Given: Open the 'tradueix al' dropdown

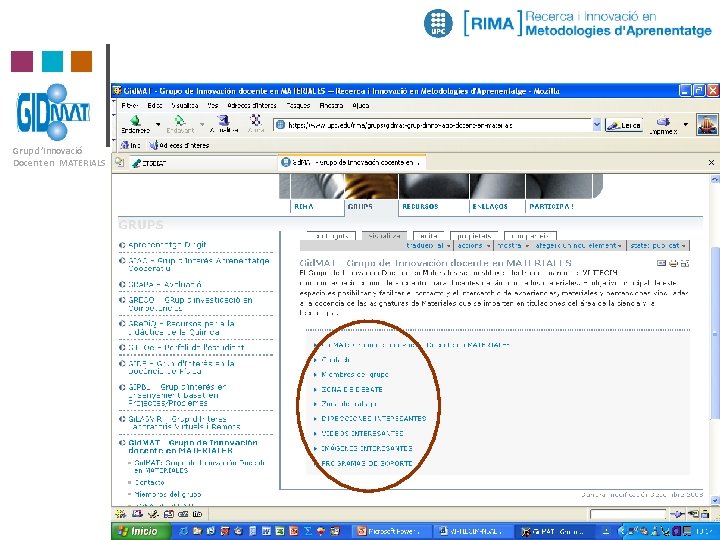Looking at the screenshot, I should [428, 246].
